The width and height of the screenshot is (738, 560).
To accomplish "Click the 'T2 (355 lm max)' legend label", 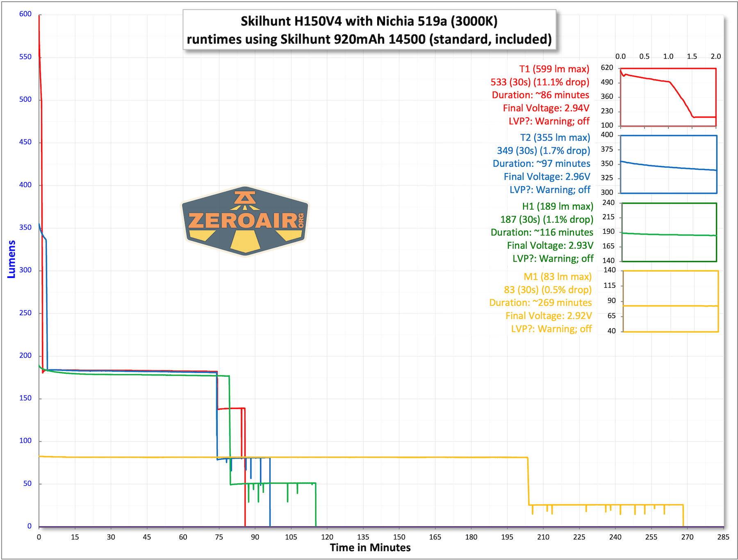I will tap(555, 138).
